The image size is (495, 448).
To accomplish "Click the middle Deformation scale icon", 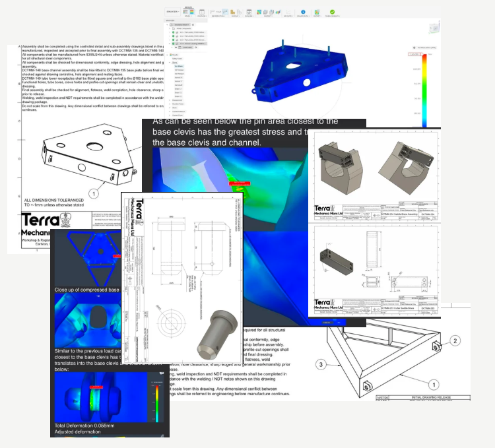I will pos(218,12).
